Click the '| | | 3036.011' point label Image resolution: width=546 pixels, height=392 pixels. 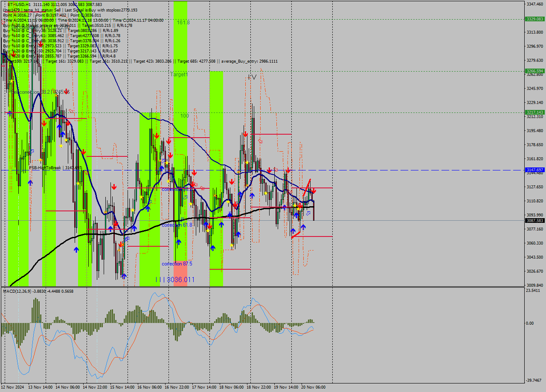[175, 280]
